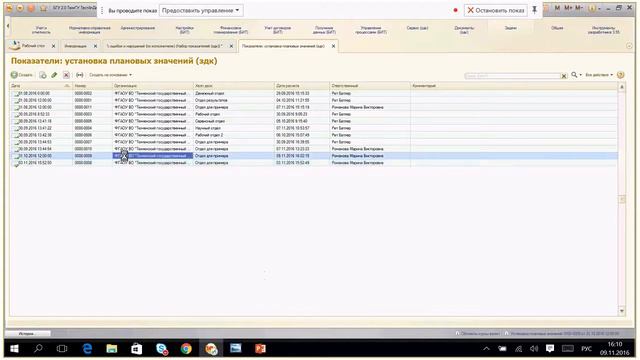Open Windows Store from taskbar
The height and width of the screenshot is (360, 640).
tap(136, 349)
